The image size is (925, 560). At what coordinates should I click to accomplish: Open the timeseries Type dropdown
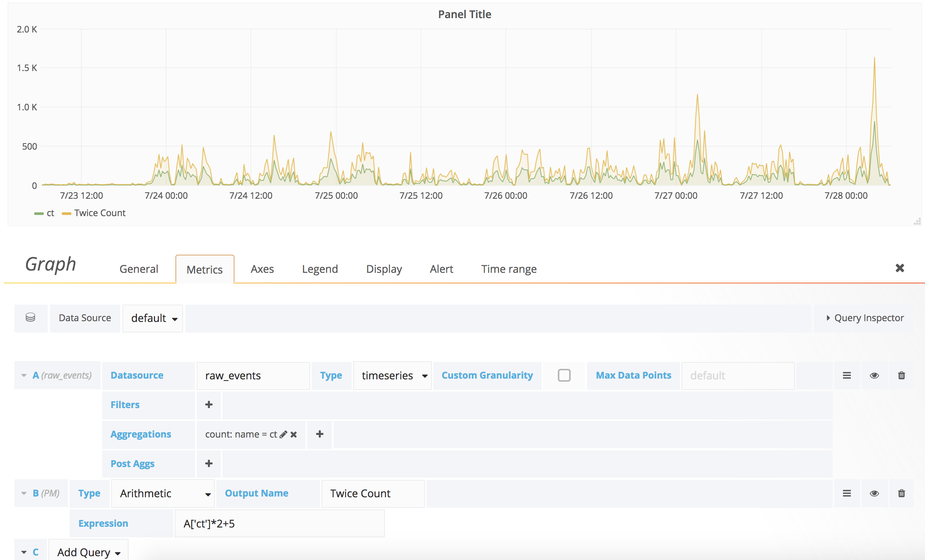tap(393, 376)
